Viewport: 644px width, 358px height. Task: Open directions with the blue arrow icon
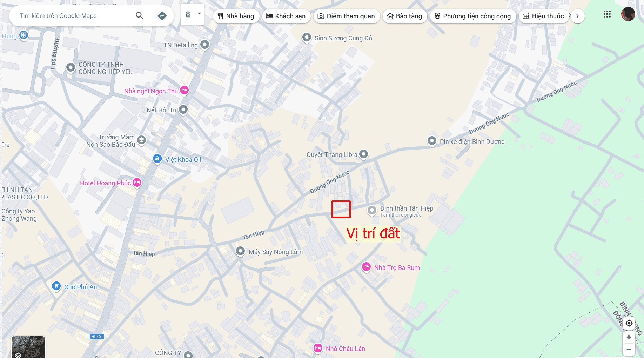(x=162, y=16)
